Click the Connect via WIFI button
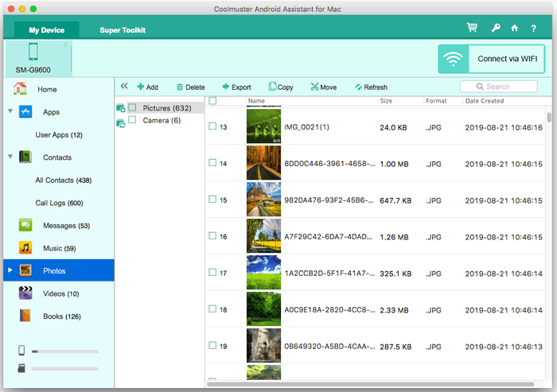This screenshot has width=557, height=392. 492,59
